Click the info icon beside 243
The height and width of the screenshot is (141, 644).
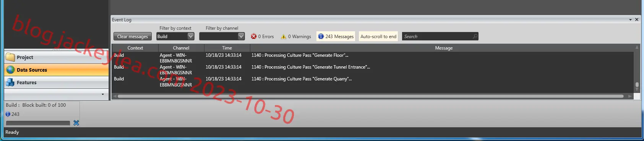tap(8, 114)
